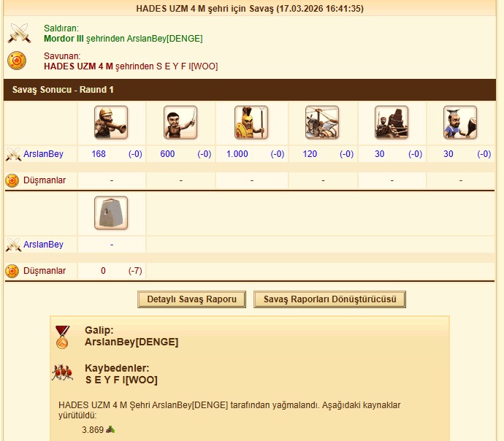The image size is (504, 441).
Task: Click the Galip label
Action: tap(99, 330)
